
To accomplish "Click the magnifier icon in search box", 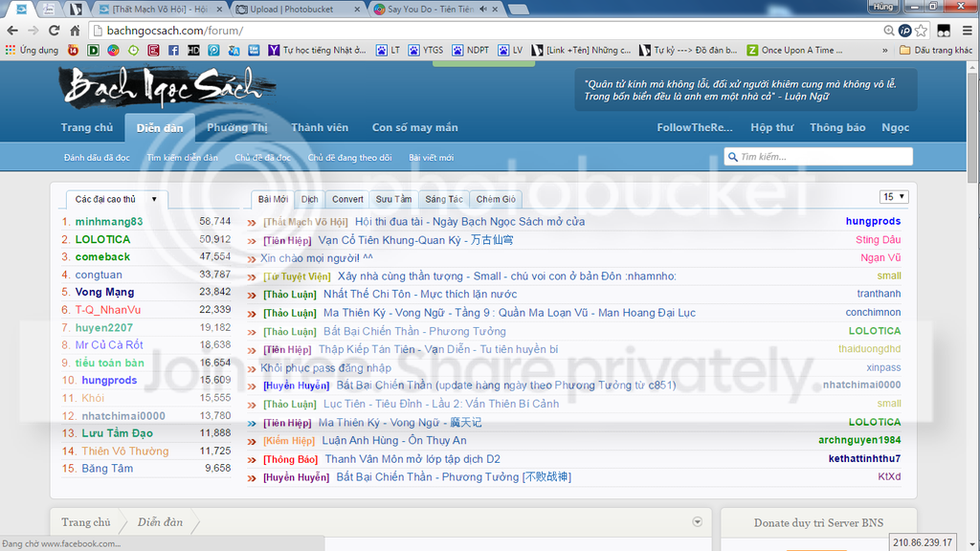I will click(x=732, y=157).
